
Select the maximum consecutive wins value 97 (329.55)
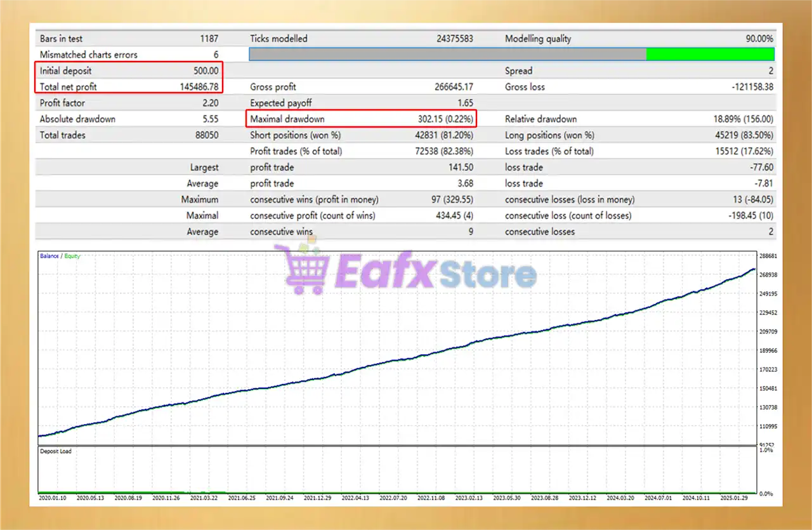point(452,200)
